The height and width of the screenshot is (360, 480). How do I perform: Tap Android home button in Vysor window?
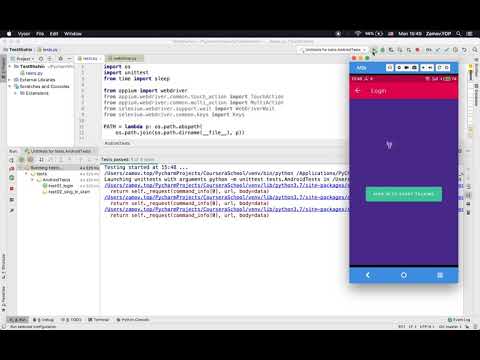404,275
